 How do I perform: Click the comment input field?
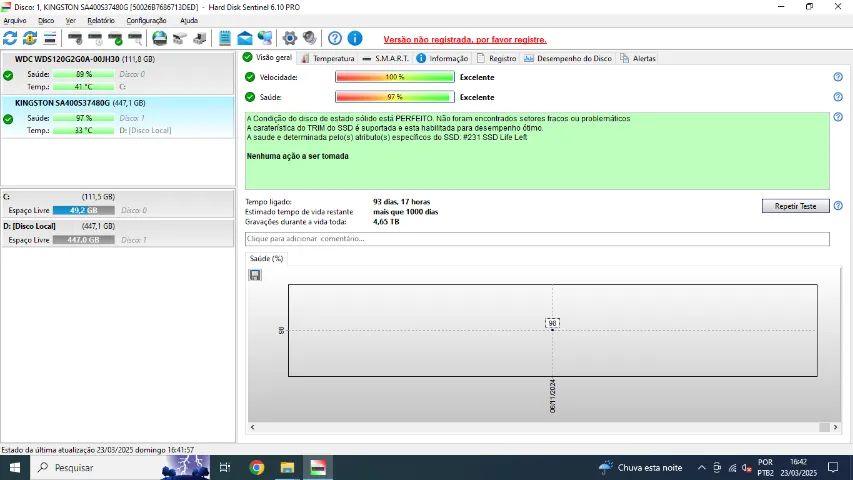pos(537,238)
